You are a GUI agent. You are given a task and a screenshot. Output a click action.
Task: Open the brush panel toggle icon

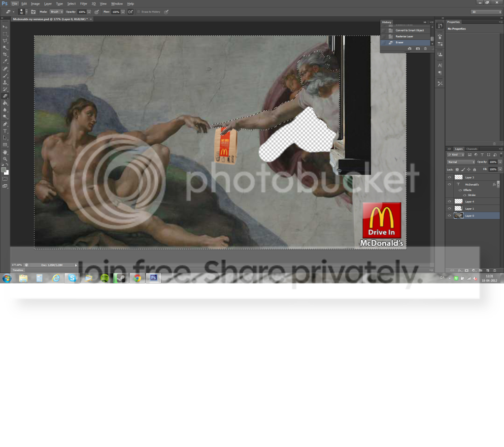(33, 12)
